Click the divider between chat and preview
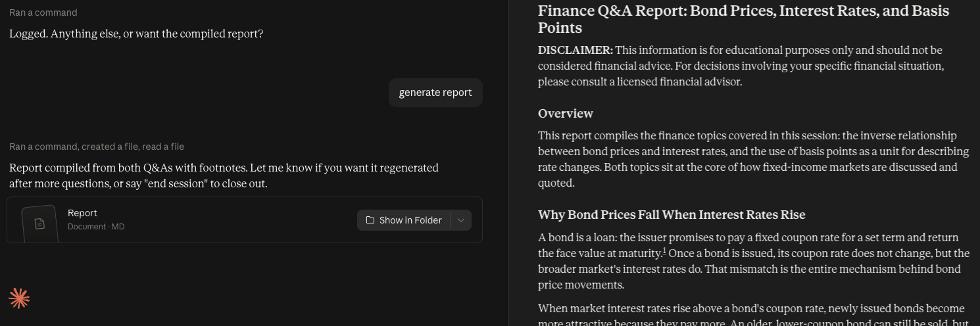The image size is (980, 326). 508,163
